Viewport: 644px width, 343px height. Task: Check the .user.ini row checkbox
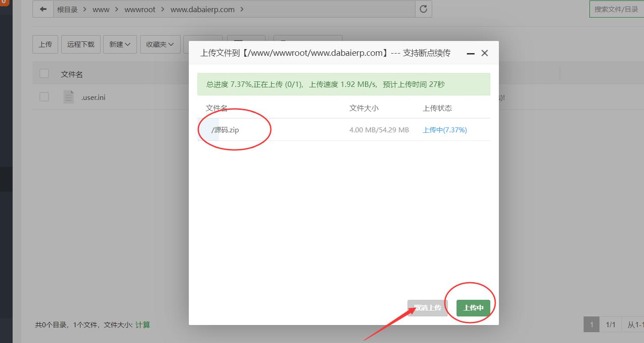coord(44,96)
